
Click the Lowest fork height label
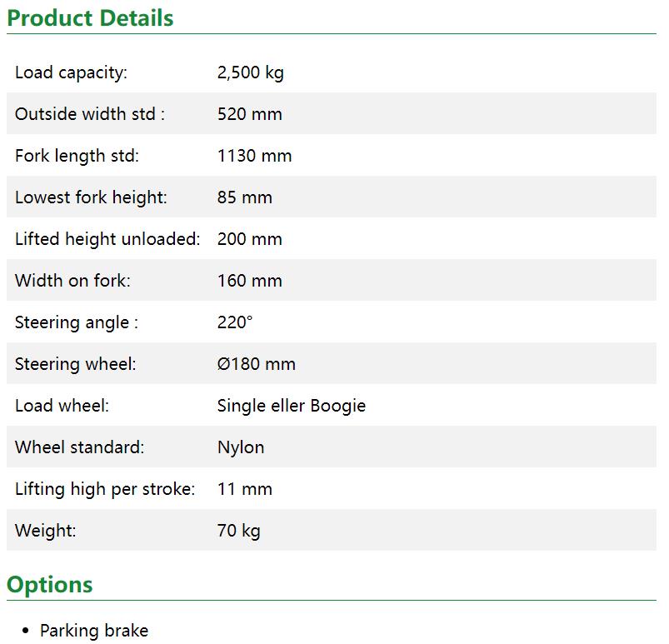click(x=91, y=197)
